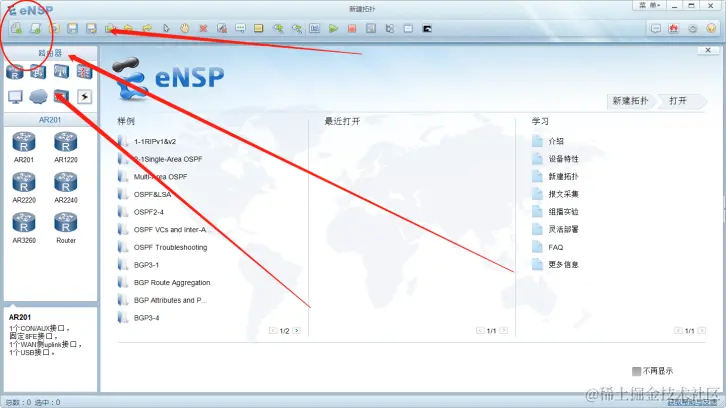This screenshot has height=408, width=726.
Task: Click the New Topology toolbar icon
Action: coord(17,29)
